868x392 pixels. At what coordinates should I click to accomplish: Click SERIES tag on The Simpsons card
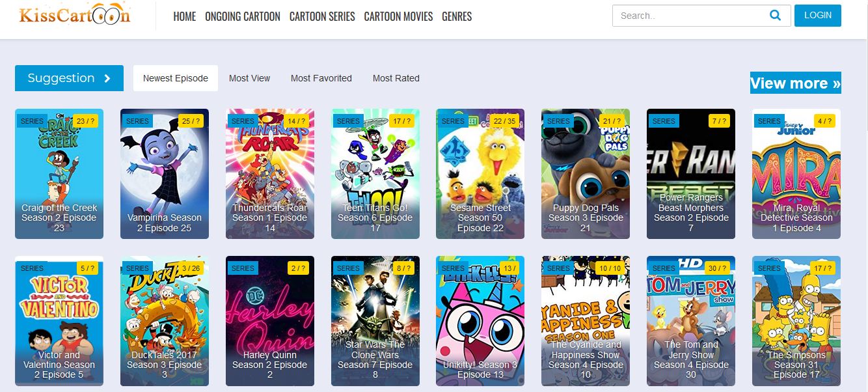click(769, 268)
